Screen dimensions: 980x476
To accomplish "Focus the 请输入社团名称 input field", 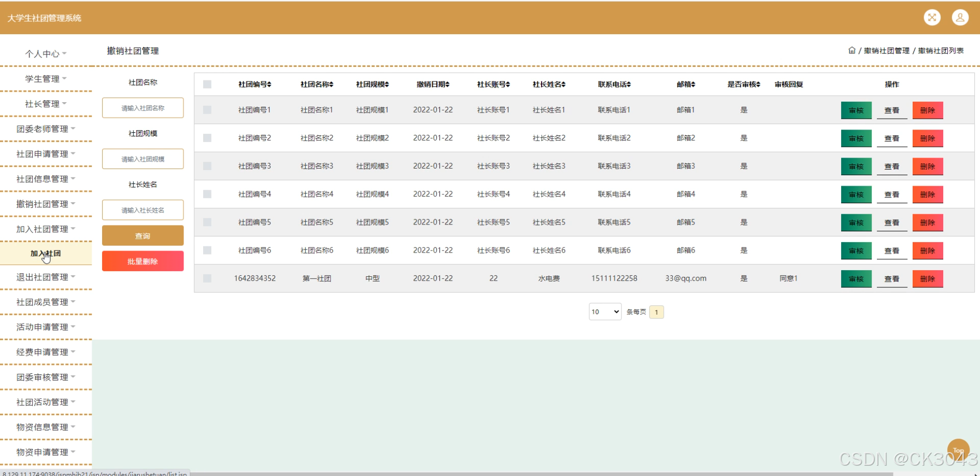I will click(143, 108).
